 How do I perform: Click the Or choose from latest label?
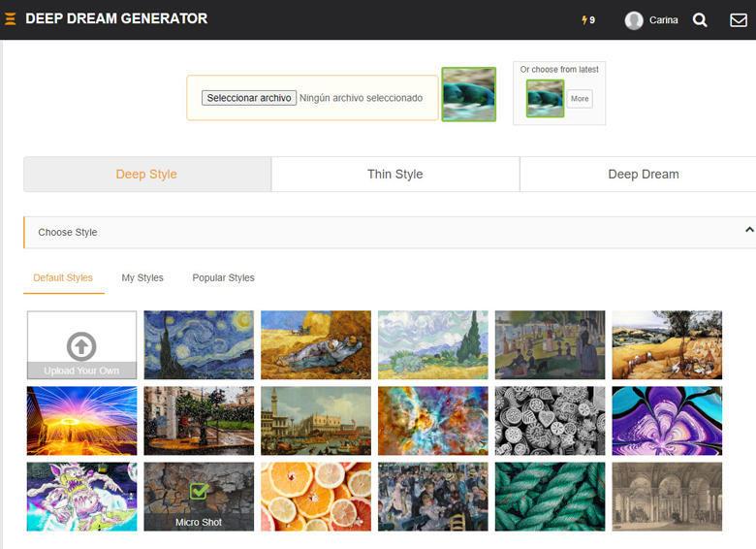pos(559,70)
